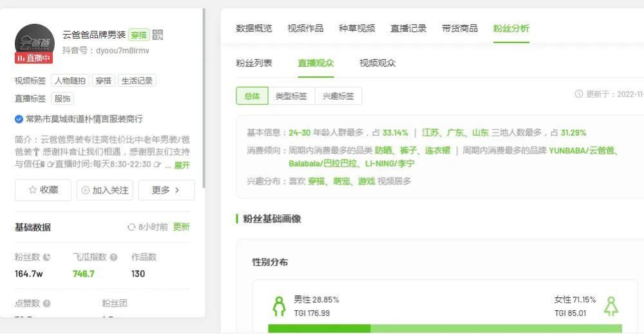Click the dark green male portion of gender bar
The width and height of the screenshot is (644, 334).
(x=319, y=329)
